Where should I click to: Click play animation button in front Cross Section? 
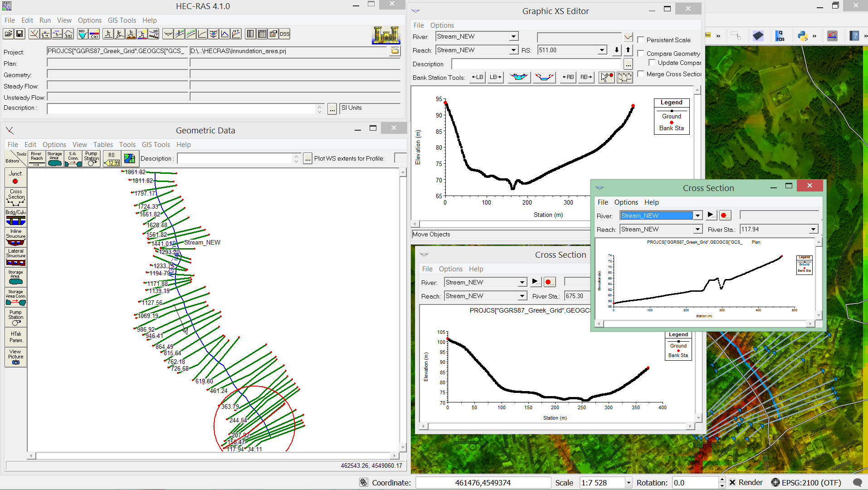[x=711, y=216]
